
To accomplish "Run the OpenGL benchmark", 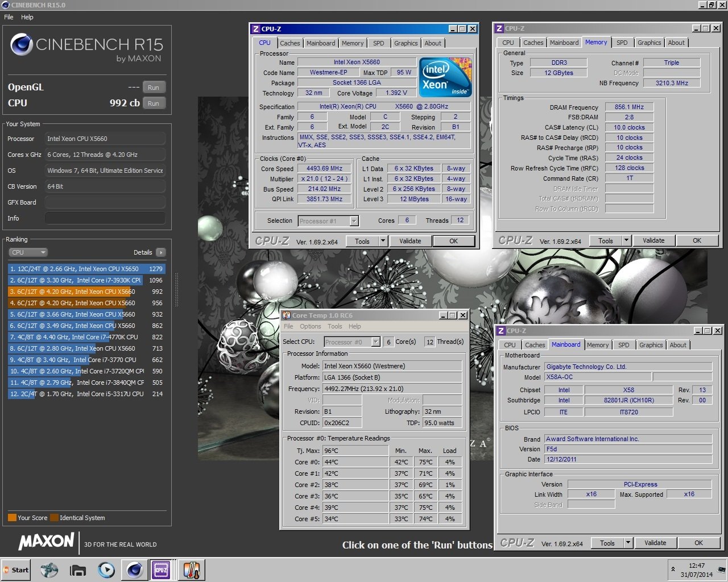I will pyautogui.click(x=154, y=88).
